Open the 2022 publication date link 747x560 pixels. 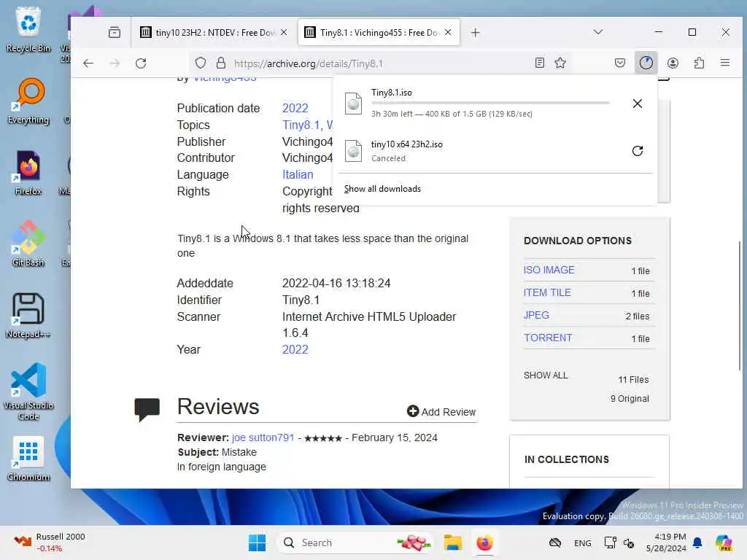[x=295, y=108]
